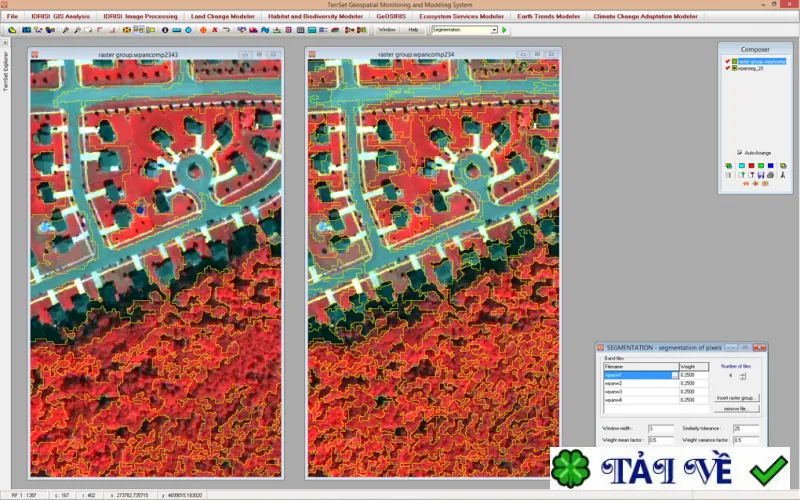Open the Land Change Modeler menu

(x=223, y=16)
